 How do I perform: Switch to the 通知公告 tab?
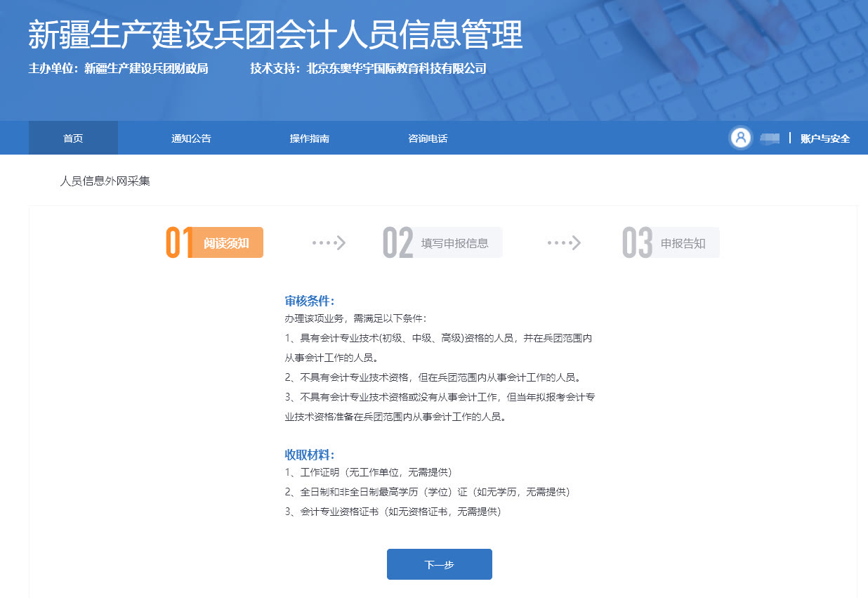point(192,138)
